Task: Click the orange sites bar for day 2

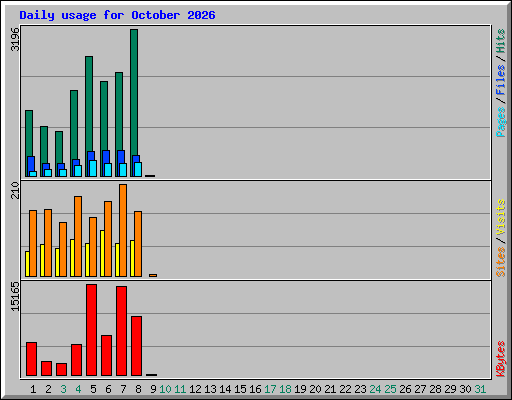Action: coord(48,243)
